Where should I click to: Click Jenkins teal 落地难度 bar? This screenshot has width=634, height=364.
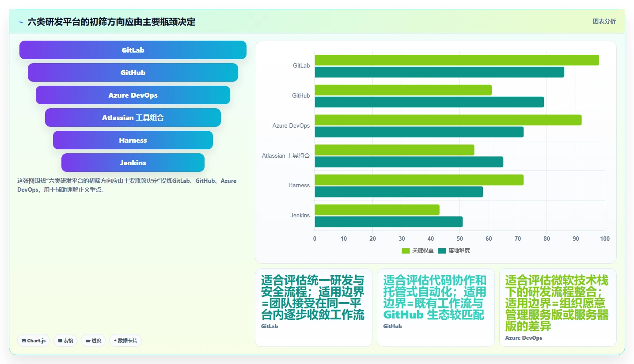(x=388, y=222)
